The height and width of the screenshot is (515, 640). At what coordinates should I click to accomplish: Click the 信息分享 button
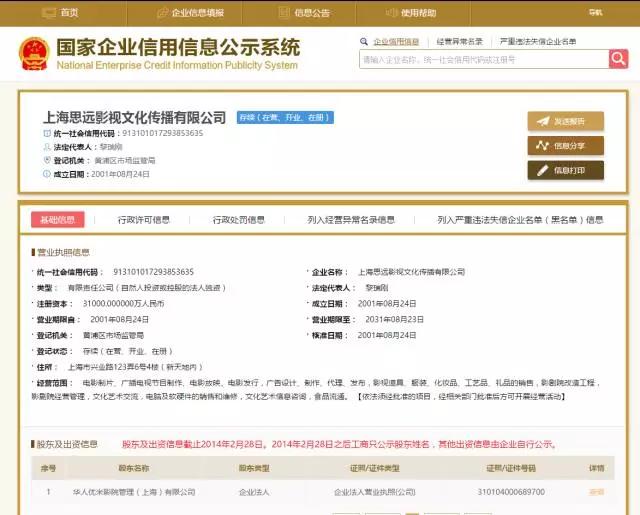pos(566,146)
